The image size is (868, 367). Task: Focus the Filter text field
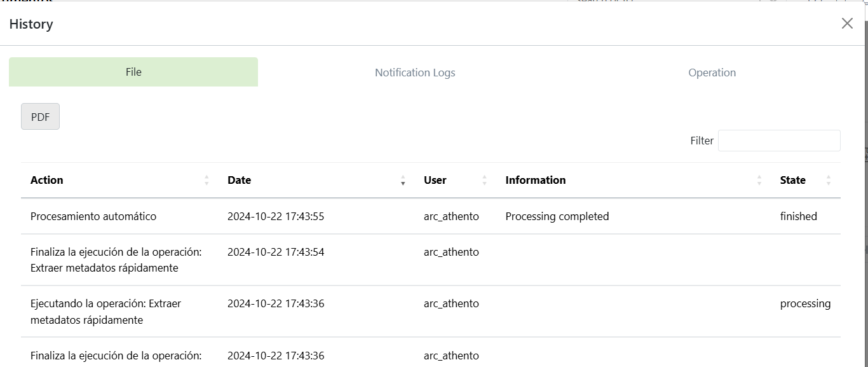[x=778, y=141]
